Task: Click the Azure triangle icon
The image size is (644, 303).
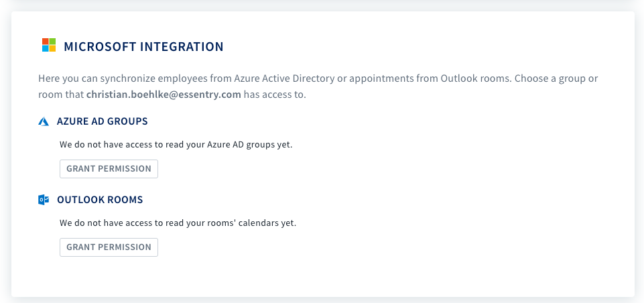Action: (x=44, y=122)
